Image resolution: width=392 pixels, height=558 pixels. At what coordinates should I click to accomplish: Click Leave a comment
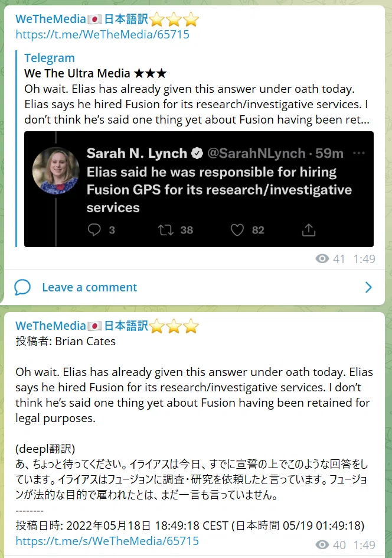89,287
